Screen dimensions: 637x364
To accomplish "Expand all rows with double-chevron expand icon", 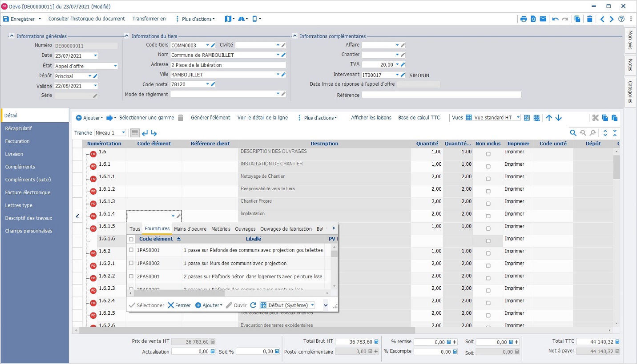I will (605, 133).
